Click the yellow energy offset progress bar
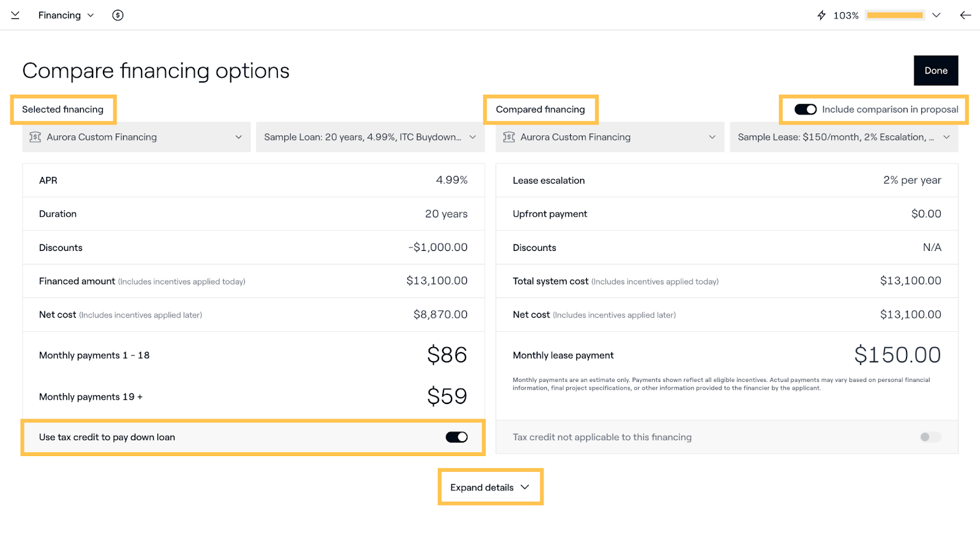 point(895,15)
